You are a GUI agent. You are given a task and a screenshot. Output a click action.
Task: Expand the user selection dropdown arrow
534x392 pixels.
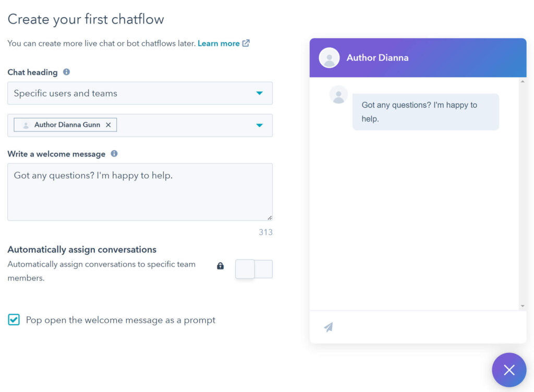[259, 125]
